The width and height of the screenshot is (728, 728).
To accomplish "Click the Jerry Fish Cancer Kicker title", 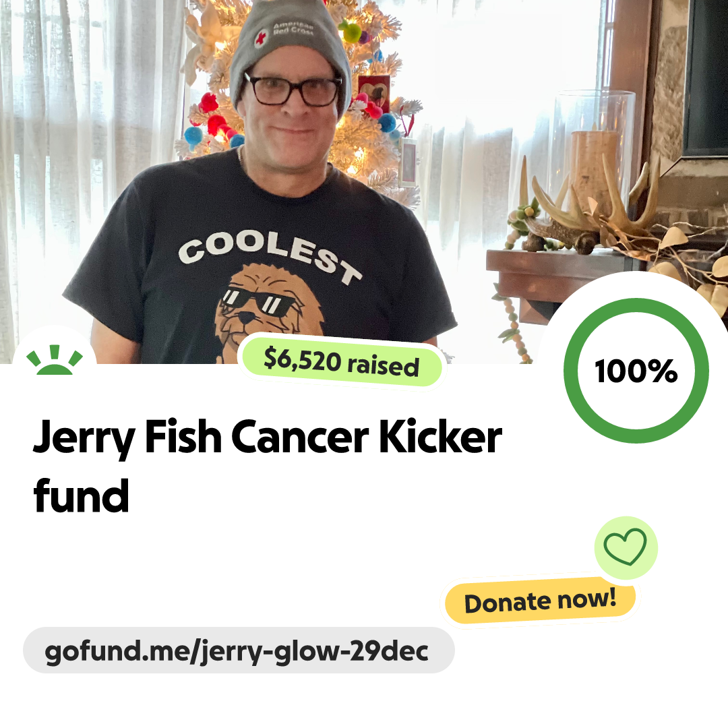I will 268,437.
